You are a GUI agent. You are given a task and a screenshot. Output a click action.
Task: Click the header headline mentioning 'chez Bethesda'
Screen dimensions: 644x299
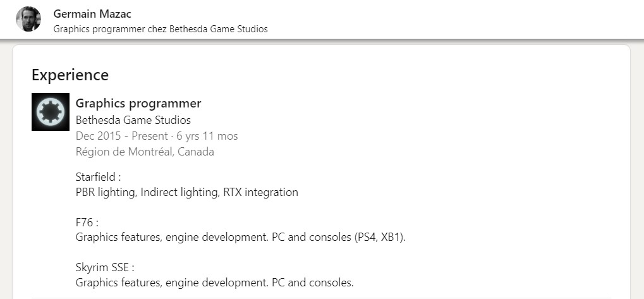[x=161, y=29]
